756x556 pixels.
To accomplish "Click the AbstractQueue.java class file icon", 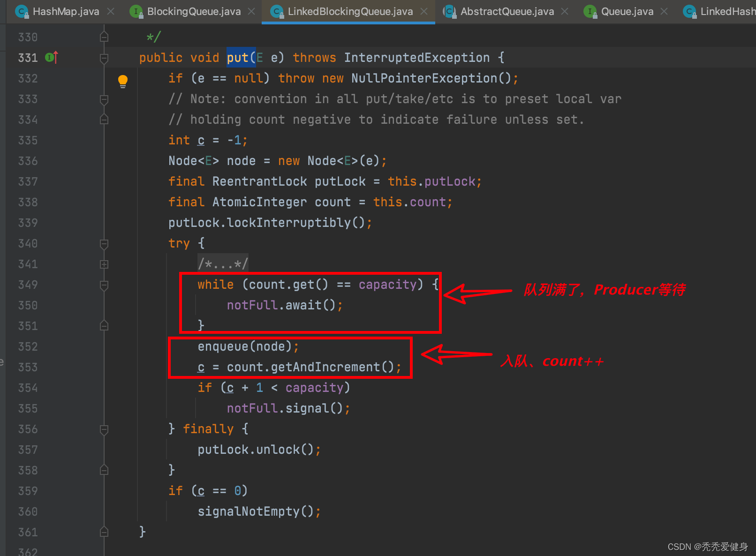I will click(x=449, y=11).
